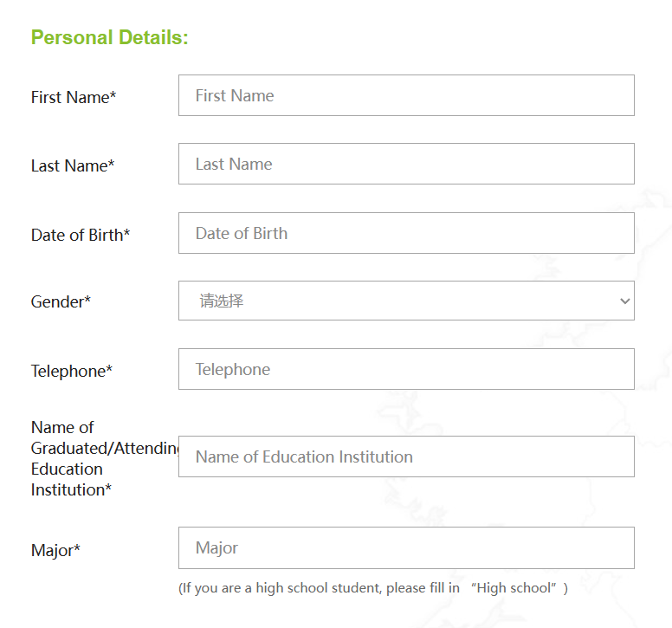Screen dimensions: 672x628
Task: Select the Date of Birth field
Action: [x=406, y=233]
